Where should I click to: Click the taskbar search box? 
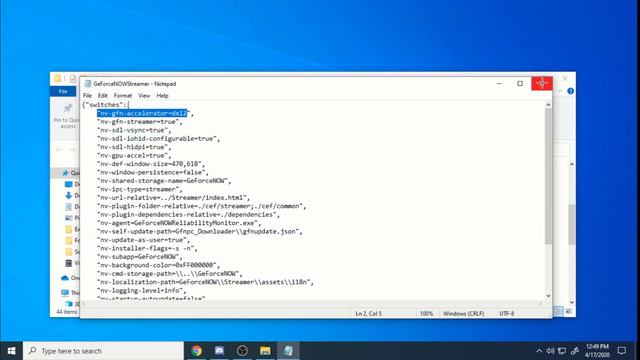103,351
